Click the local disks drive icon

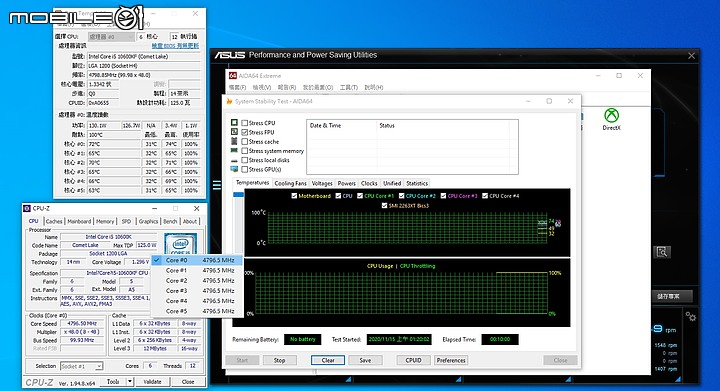tap(234, 160)
